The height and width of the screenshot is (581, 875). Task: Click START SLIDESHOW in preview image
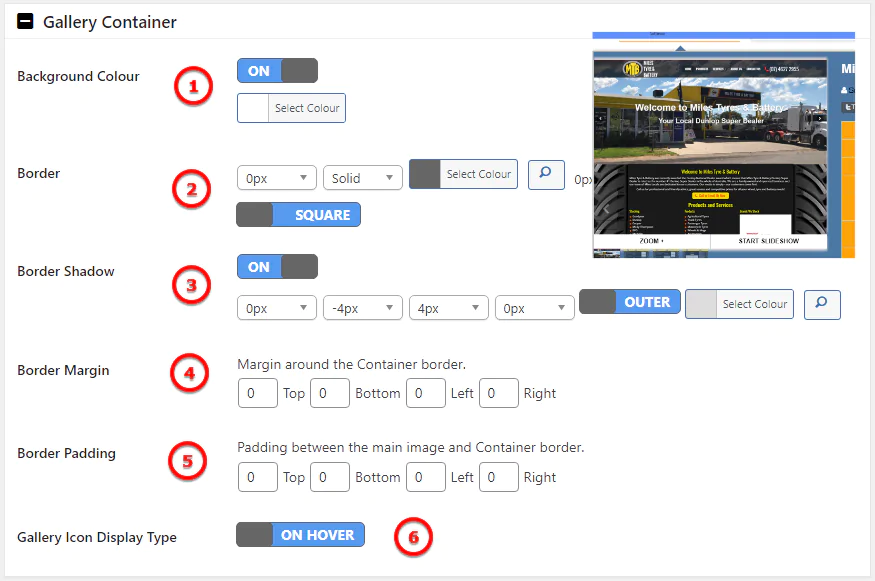click(769, 241)
